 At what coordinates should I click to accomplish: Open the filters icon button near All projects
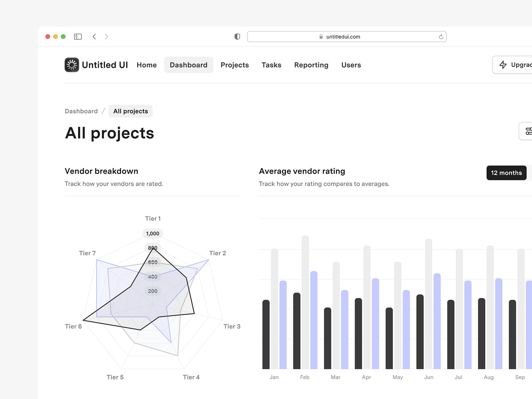tap(528, 131)
